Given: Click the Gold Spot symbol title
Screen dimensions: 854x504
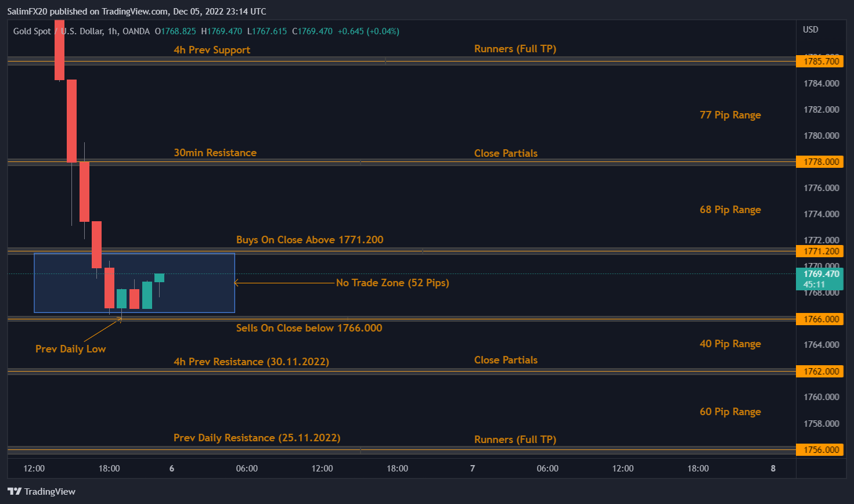Looking at the screenshot, I should [x=32, y=31].
